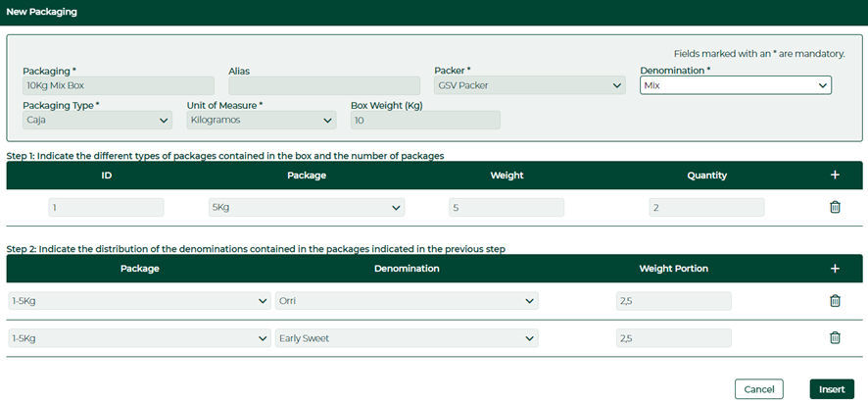Click the Cancel button
Viewport: 868px width, 403px height.
(x=759, y=389)
